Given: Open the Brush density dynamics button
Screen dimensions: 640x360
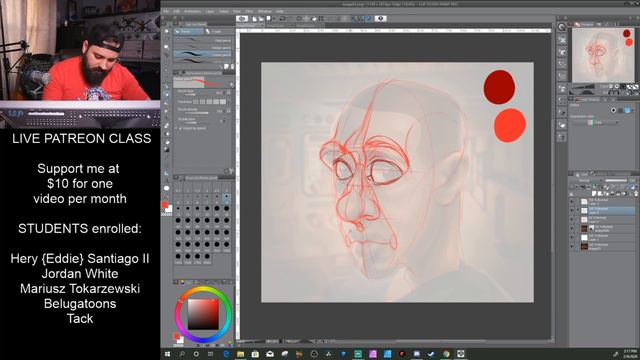Looking at the screenshot, I should (228, 111).
